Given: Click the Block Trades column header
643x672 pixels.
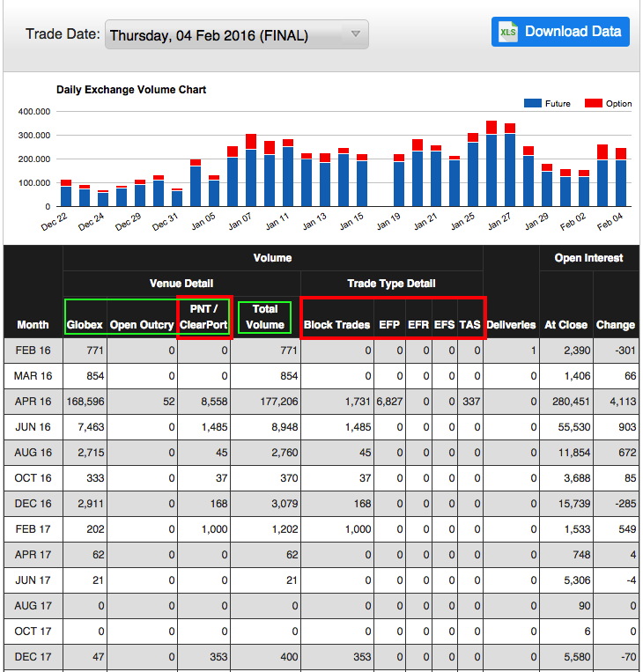Looking at the screenshot, I should [337, 325].
